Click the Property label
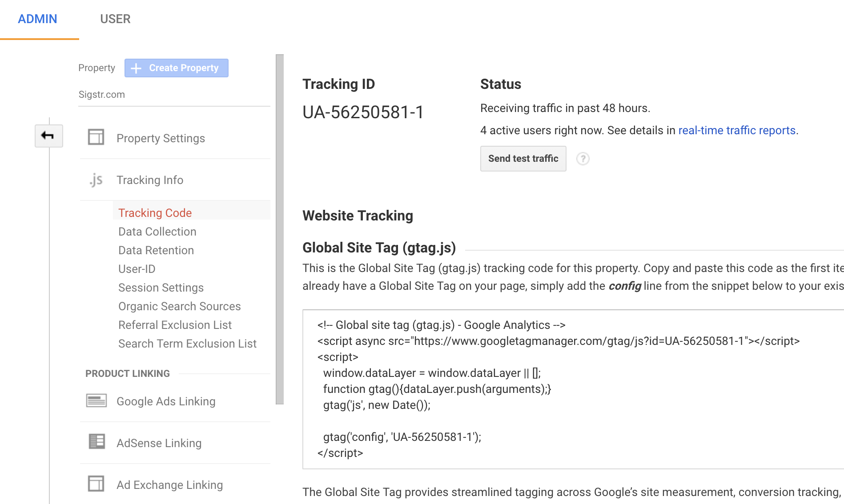844x504 pixels. pos(96,68)
